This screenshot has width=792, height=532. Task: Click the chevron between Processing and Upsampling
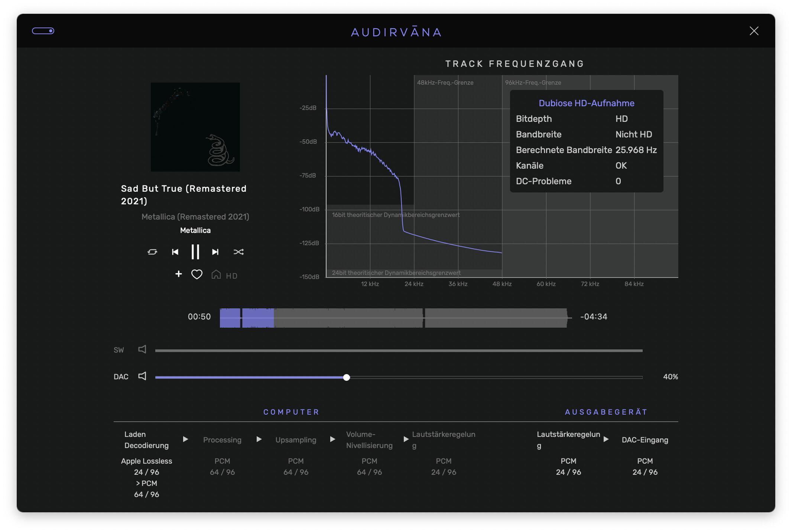[x=259, y=439]
